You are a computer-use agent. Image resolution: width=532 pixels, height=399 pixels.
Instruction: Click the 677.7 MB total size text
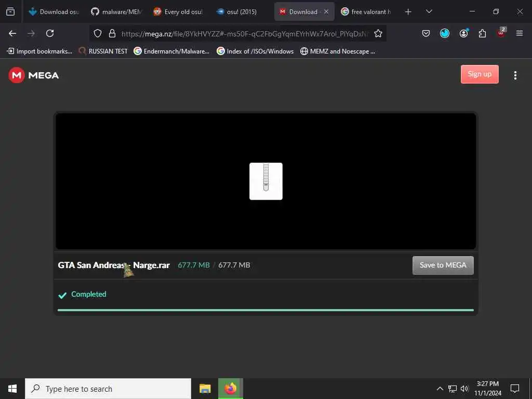click(234, 265)
